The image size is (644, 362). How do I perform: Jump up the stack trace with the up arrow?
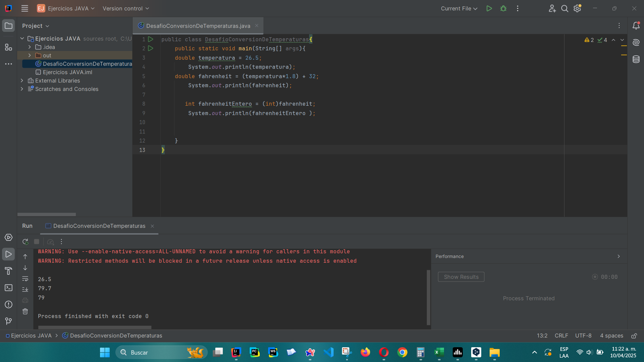(25, 257)
